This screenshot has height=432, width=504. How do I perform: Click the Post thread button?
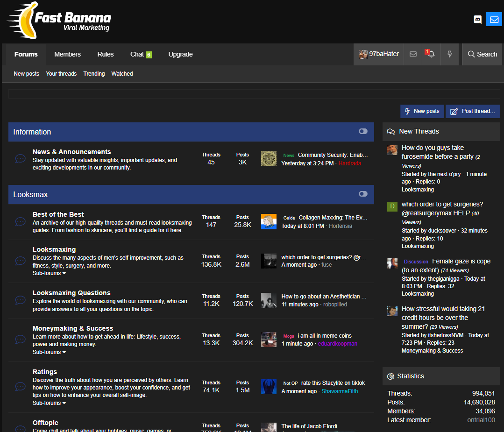pos(473,111)
